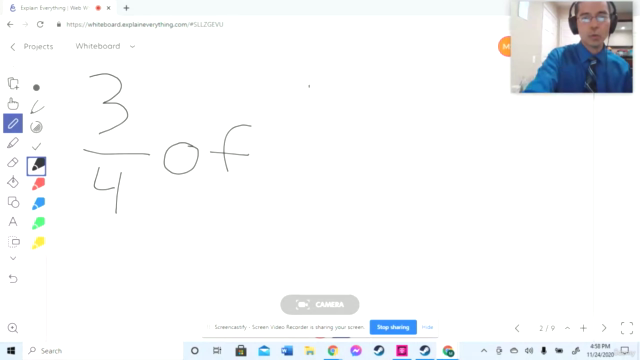This screenshot has height=360, width=640.
Task: Select the Insert media tool
Action: (x=14, y=242)
